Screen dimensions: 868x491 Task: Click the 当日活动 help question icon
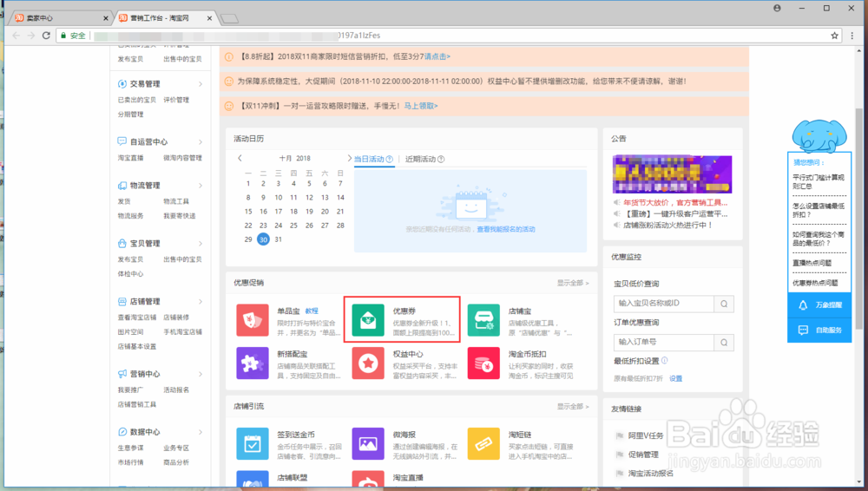pyautogui.click(x=390, y=160)
